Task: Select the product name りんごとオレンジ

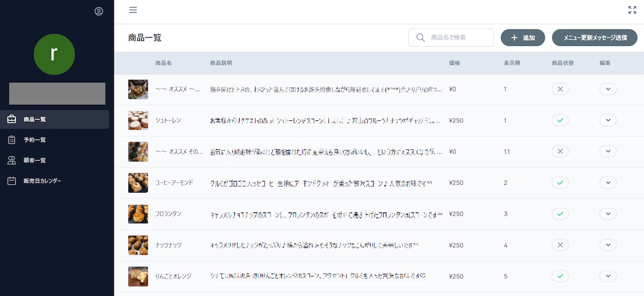Action: coord(173,276)
